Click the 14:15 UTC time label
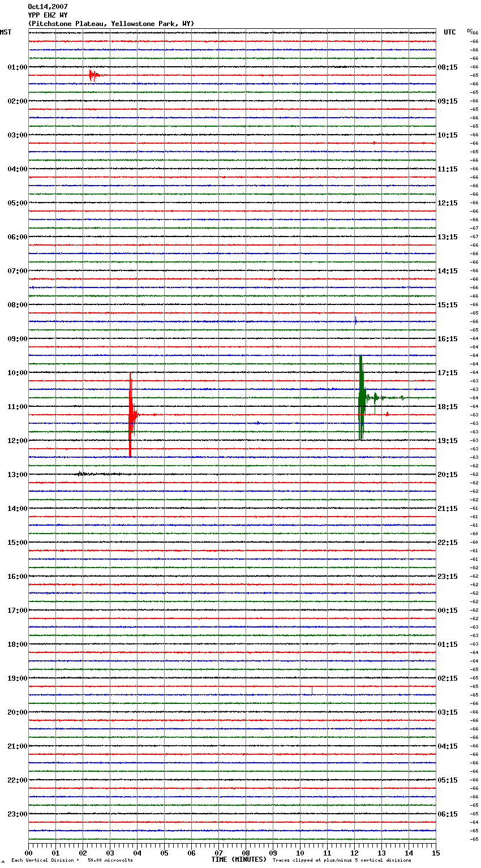This screenshot has width=481, height=868. tap(448, 271)
